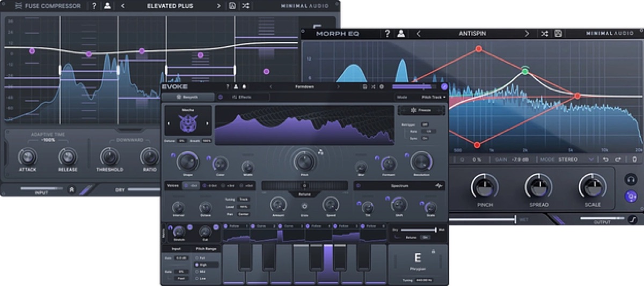This screenshot has height=286, width=644.
Task: Go to next preset in Morph EQ
Action: click(x=527, y=33)
